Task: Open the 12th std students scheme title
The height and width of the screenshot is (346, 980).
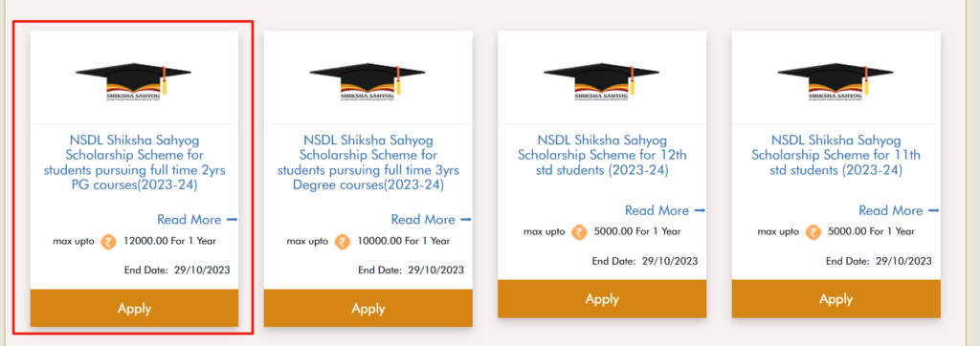Action: (x=602, y=155)
